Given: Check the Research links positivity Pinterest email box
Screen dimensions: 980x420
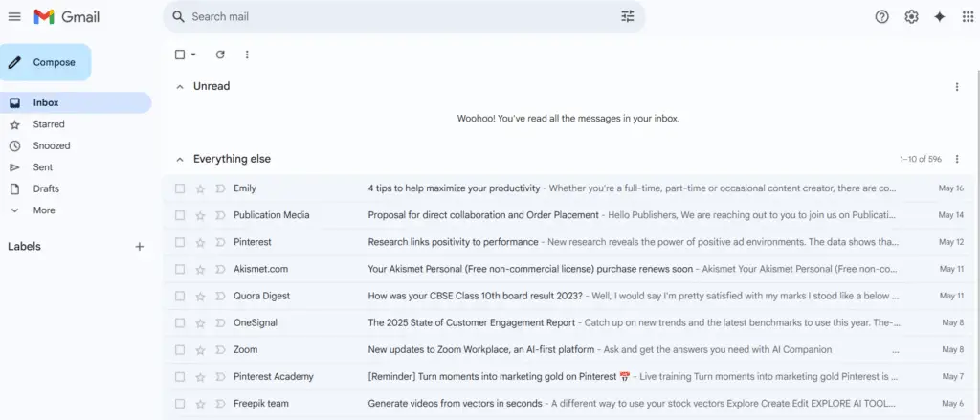Looking at the screenshot, I should (180, 242).
